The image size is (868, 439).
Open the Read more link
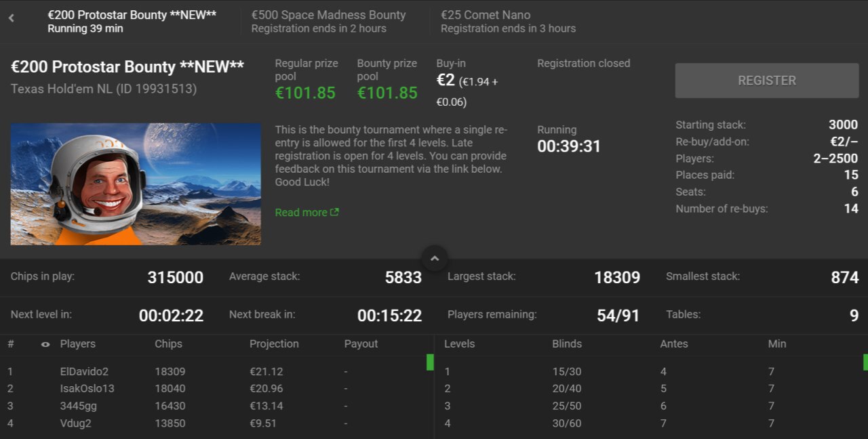click(301, 212)
